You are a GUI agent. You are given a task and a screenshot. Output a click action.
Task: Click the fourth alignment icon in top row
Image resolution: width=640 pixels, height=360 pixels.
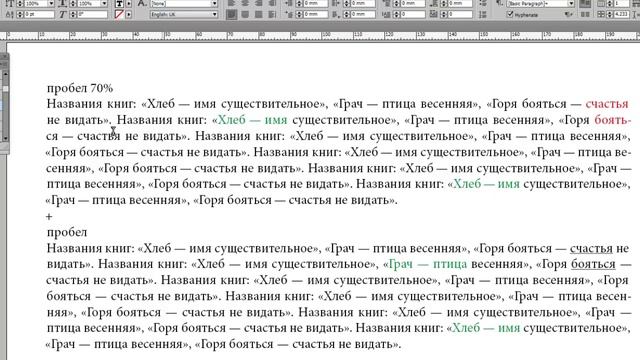272,3
